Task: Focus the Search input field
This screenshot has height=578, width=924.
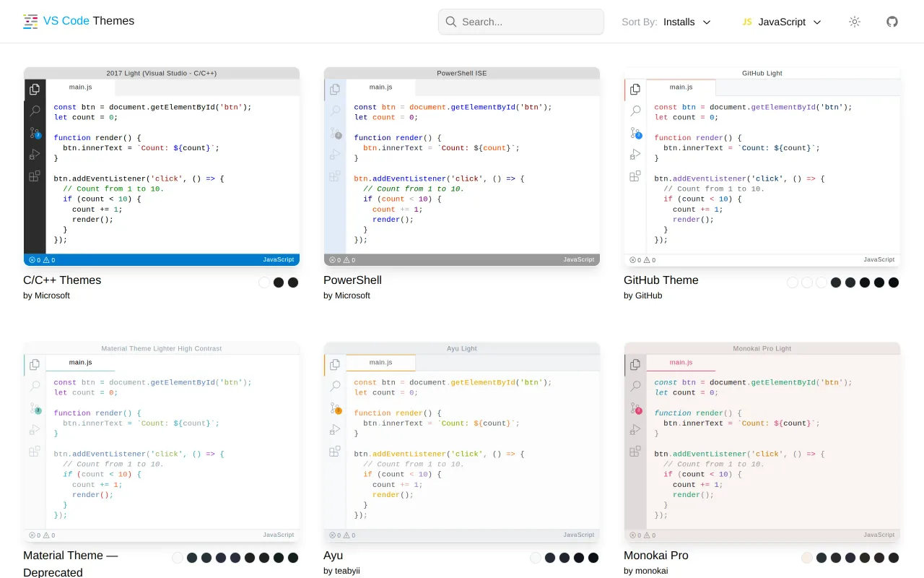Action: click(521, 22)
